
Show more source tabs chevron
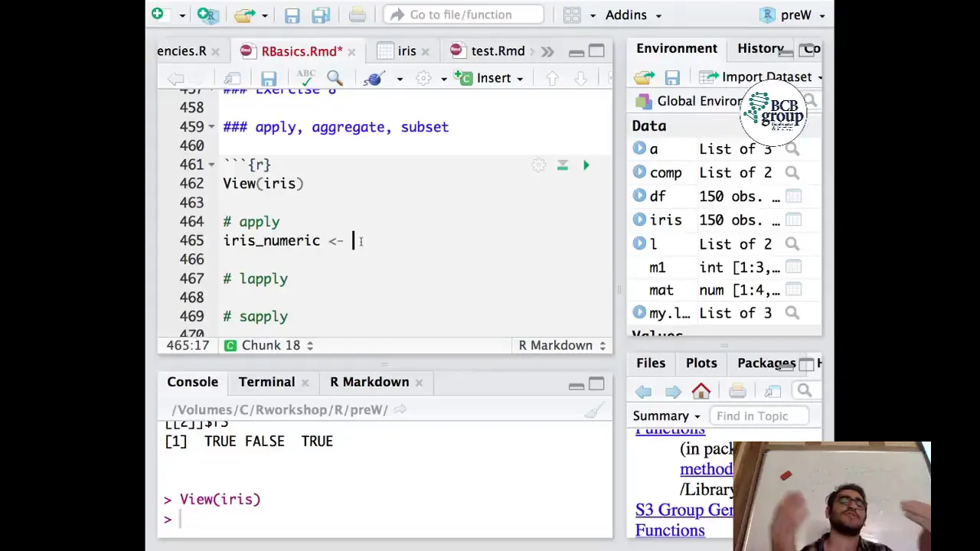(547, 51)
